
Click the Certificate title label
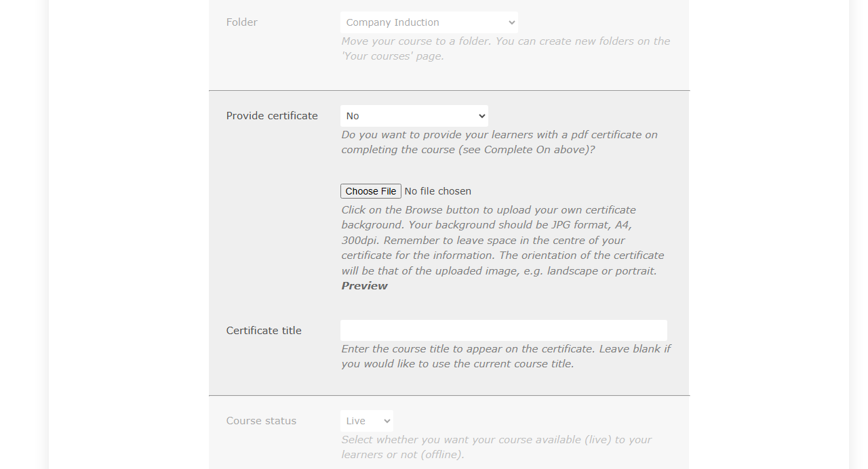coord(264,330)
